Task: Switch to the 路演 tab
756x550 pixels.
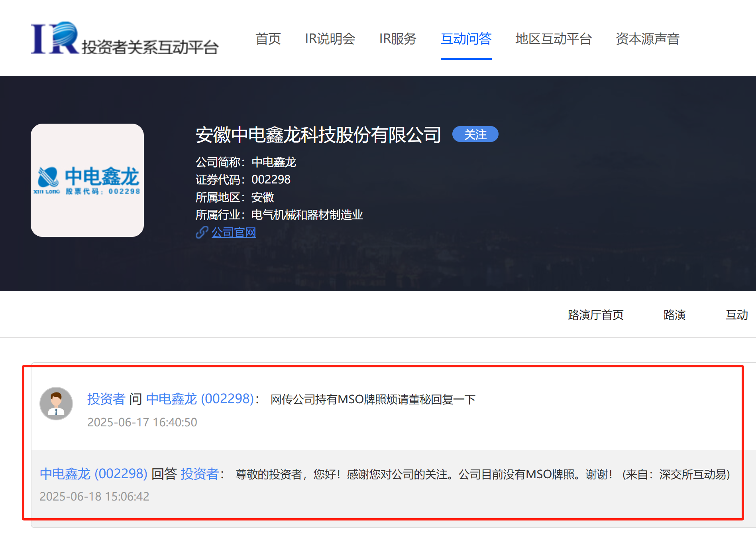Action: 674,315
